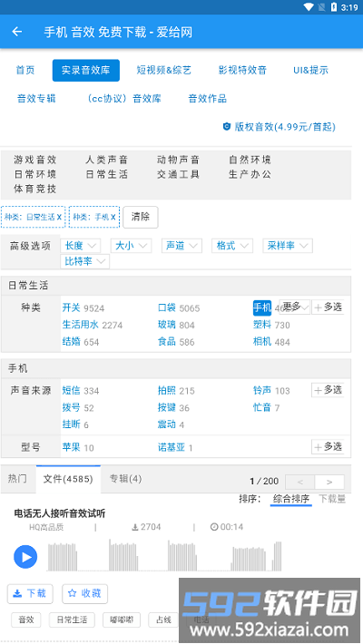Filter sound source by 拍照
This screenshot has height=644, width=363.
(x=167, y=391)
